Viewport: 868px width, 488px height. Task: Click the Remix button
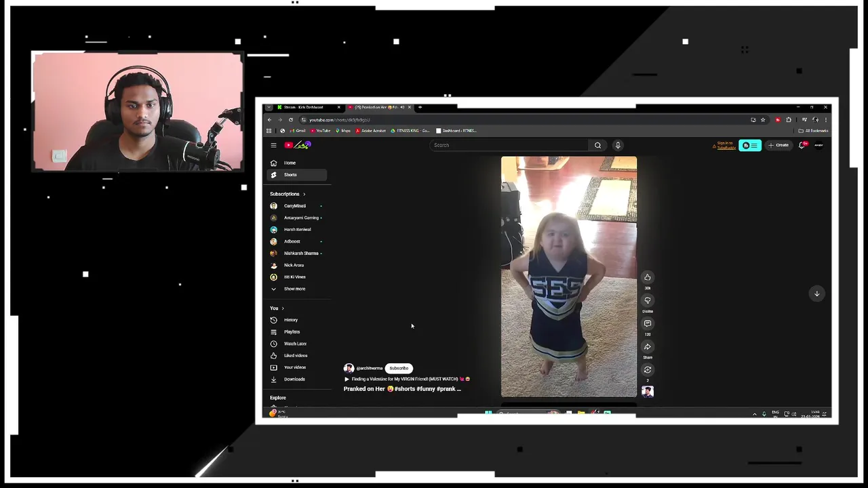tap(648, 369)
